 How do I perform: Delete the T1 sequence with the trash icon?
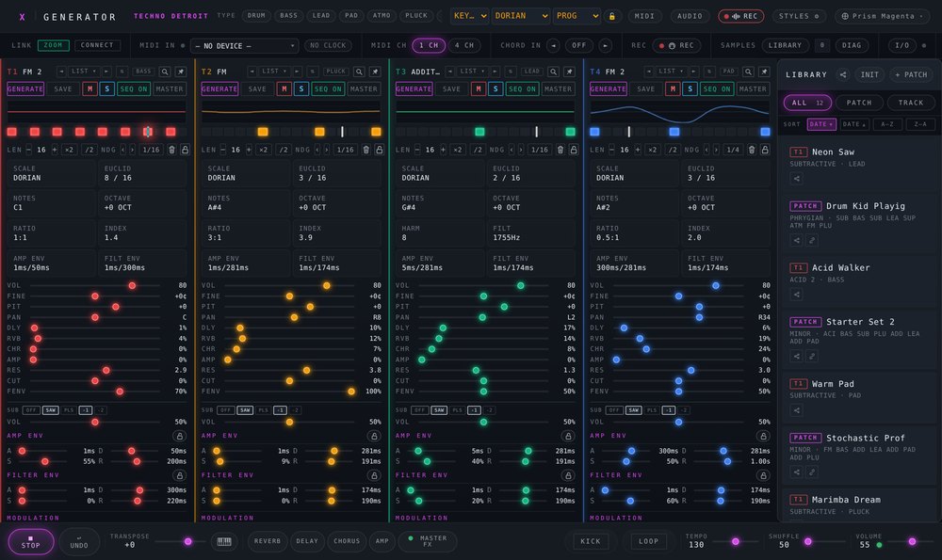[171, 150]
